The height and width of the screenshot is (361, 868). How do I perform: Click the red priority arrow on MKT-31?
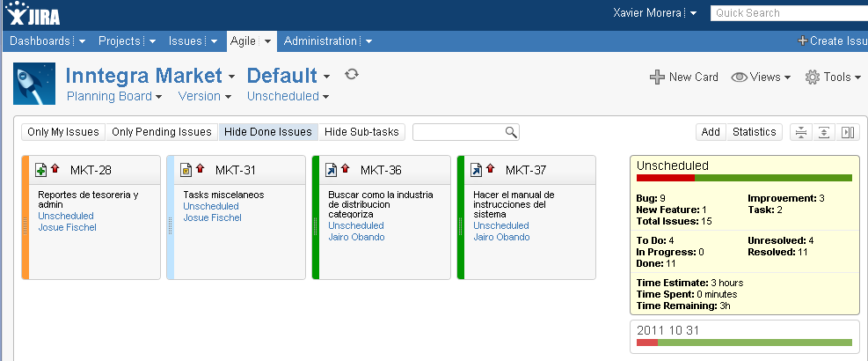click(x=200, y=168)
